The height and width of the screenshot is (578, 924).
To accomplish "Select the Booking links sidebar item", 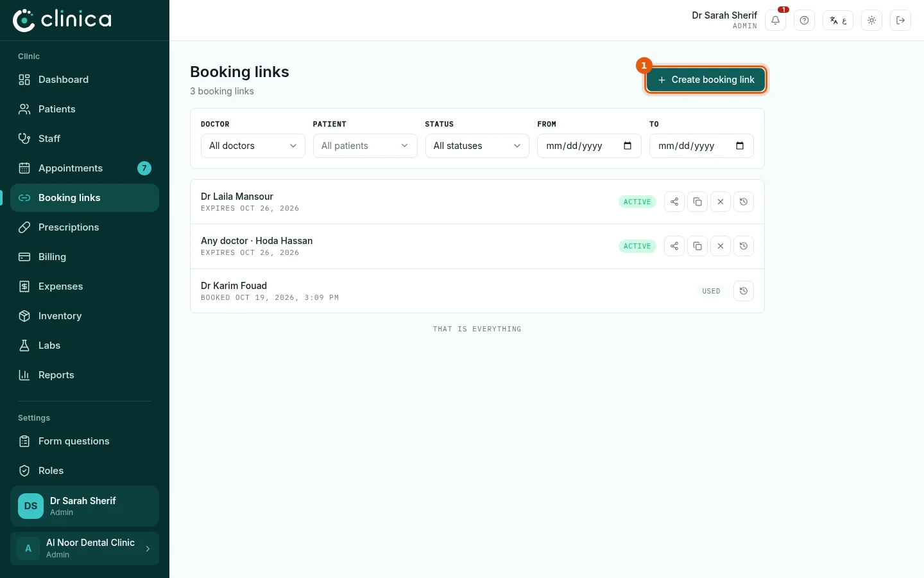I will pyautogui.click(x=85, y=198).
